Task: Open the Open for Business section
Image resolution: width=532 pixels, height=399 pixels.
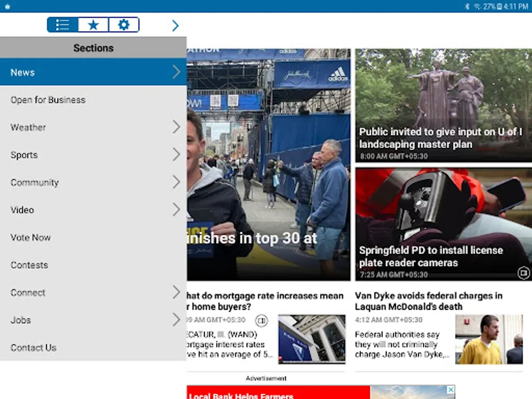Action: (93, 100)
